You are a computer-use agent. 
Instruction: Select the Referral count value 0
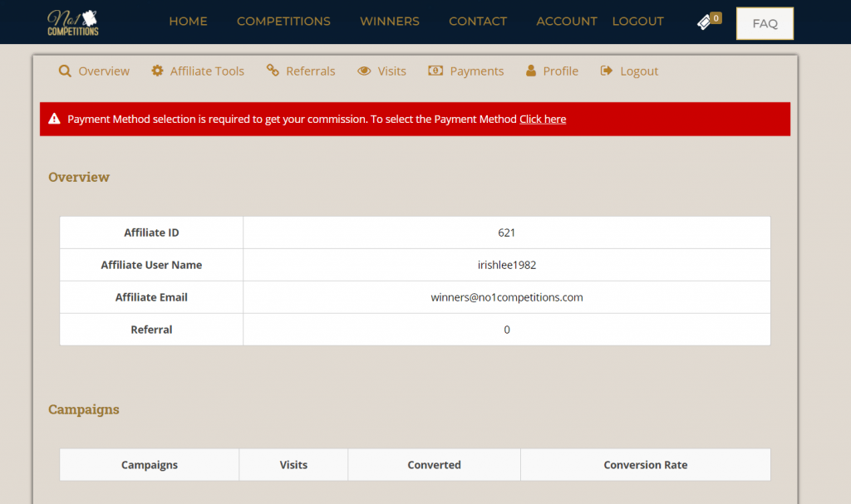pos(507,330)
